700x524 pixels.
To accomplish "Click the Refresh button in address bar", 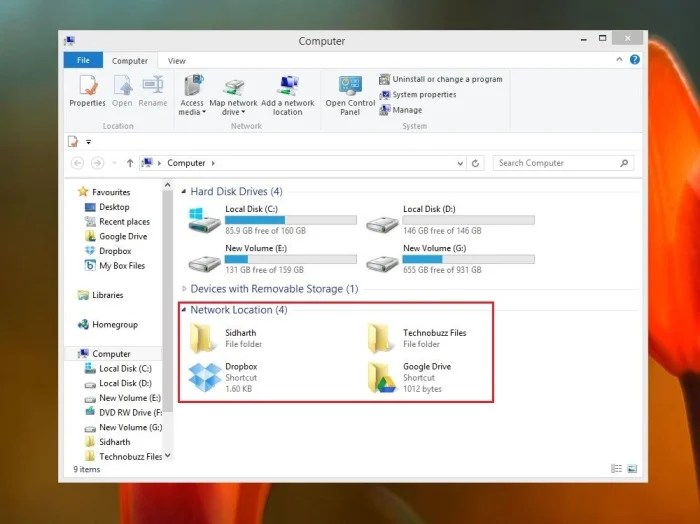I will point(475,163).
